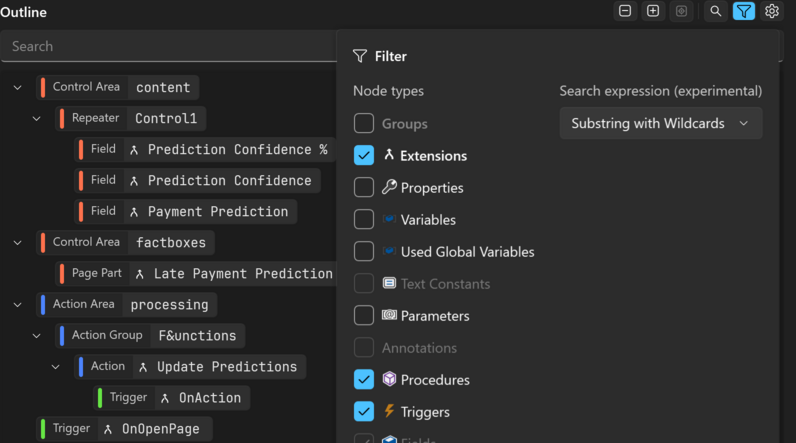
Task: Select the Payment Prediction field row
Action: click(x=186, y=212)
